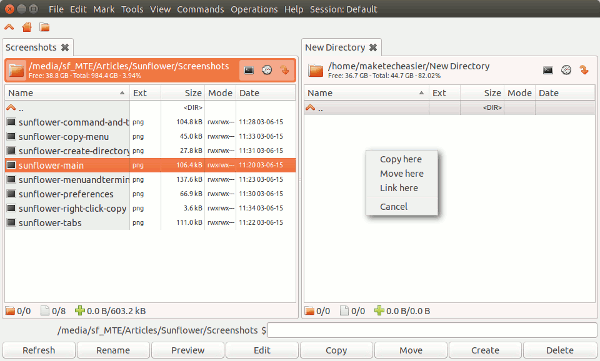
Task: Sort left panel by Ext column
Action: (145, 93)
